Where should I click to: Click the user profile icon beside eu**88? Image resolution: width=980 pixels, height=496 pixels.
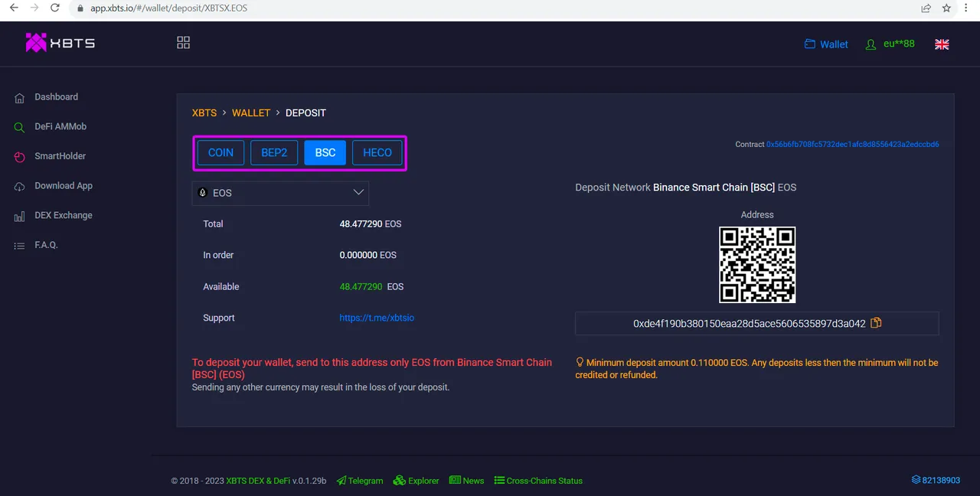[x=871, y=44]
